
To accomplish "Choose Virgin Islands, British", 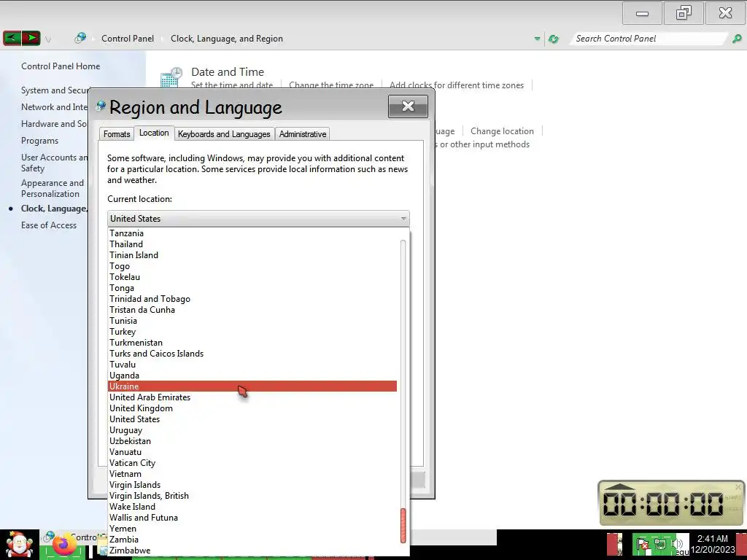I will tap(252, 496).
